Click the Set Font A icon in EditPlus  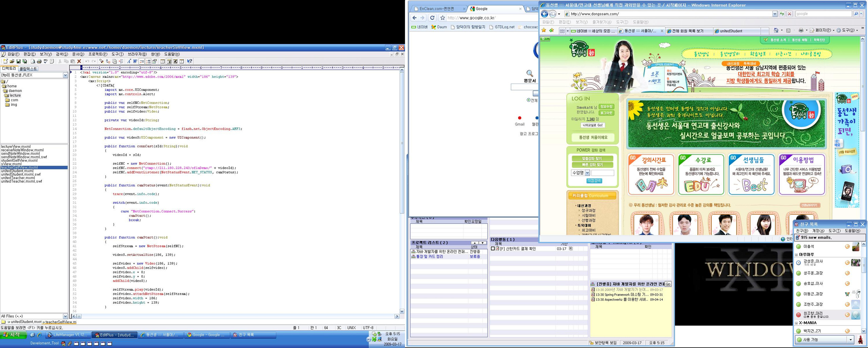pos(129,61)
